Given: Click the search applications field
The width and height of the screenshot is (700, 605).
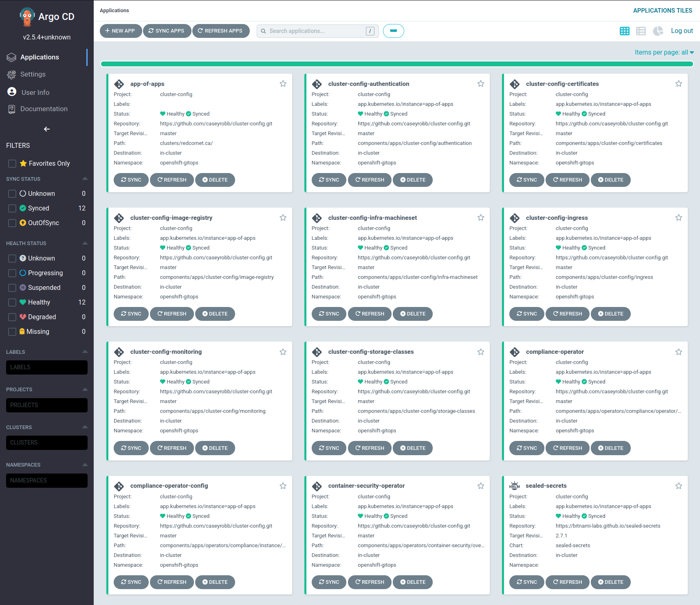Looking at the screenshot, I should 318,31.
